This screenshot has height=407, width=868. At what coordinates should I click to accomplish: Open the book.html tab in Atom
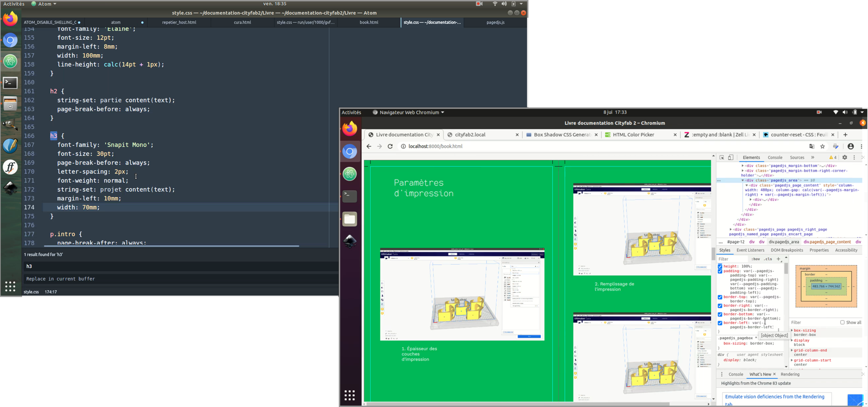point(369,22)
